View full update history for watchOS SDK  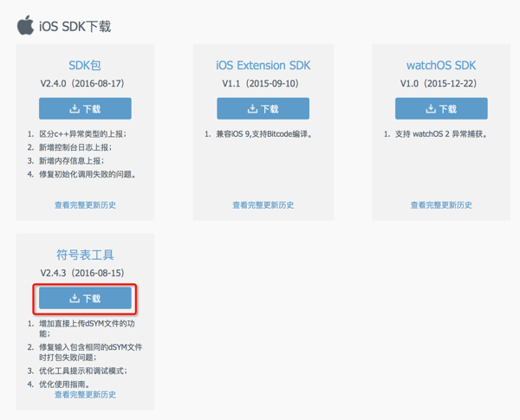coord(441,205)
